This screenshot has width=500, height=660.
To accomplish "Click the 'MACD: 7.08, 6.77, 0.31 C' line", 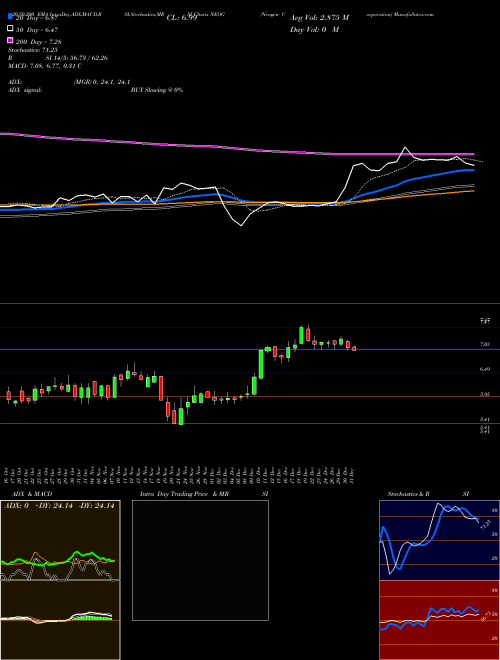I will [45, 66].
